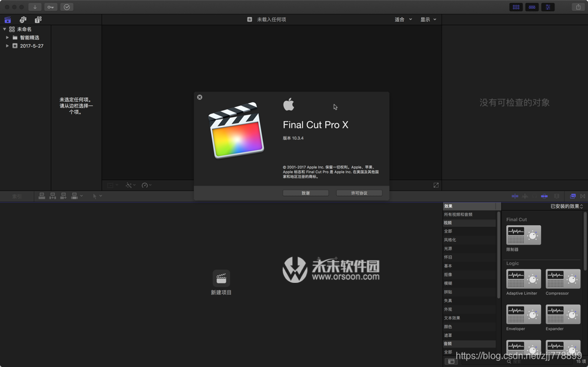Select the Compressor effect thumbnail

point(563,279)
